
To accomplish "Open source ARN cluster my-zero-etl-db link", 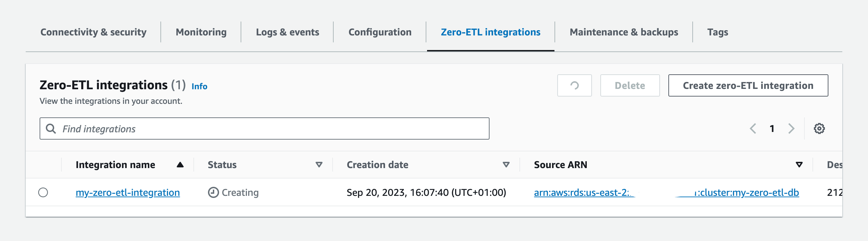I will pyautogui.click(x=666, y=192).
